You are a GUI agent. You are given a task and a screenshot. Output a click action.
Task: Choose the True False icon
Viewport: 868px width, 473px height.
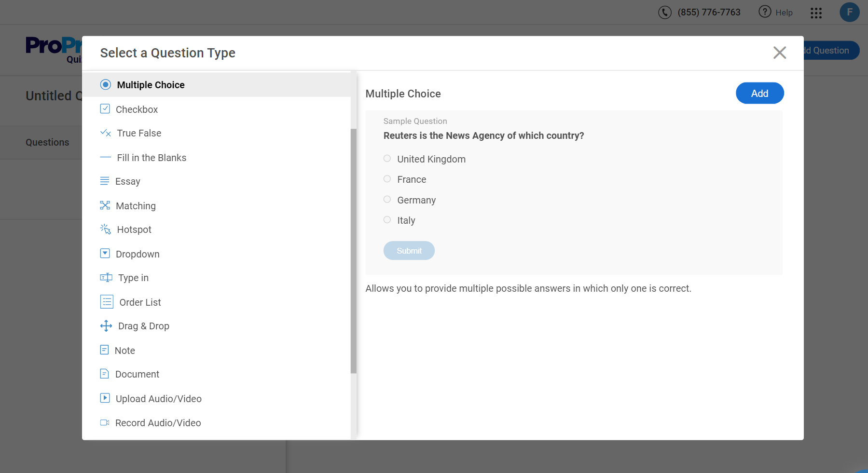(x=105, y=133)
